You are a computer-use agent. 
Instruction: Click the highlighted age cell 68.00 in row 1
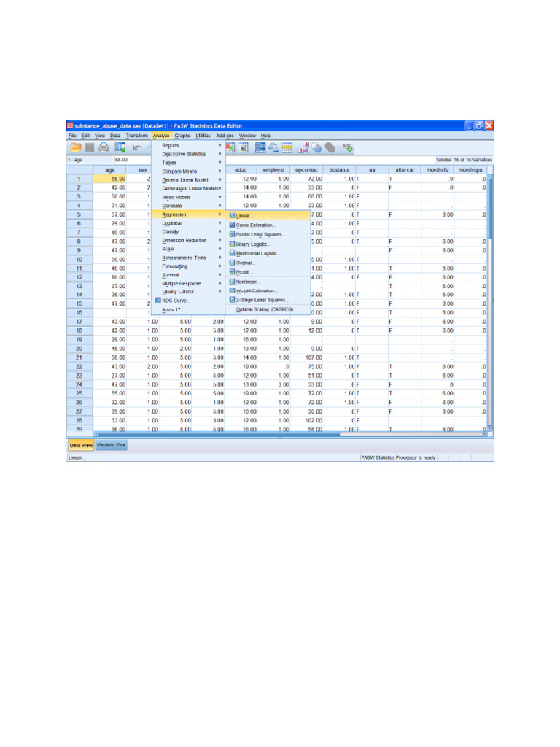point(110,179)
